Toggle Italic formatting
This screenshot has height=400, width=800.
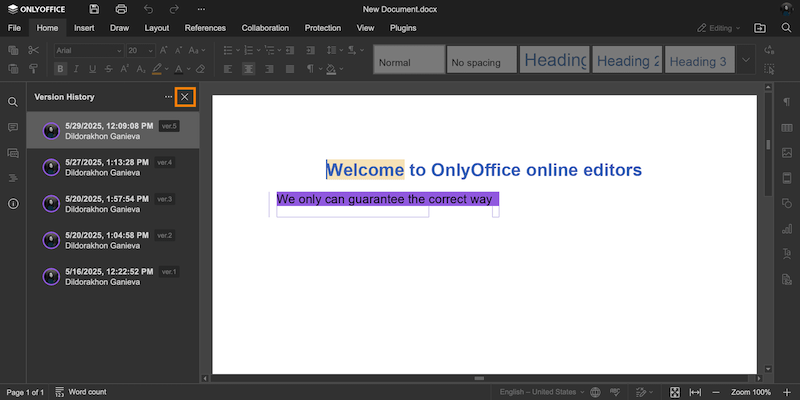tap(76, 69)
